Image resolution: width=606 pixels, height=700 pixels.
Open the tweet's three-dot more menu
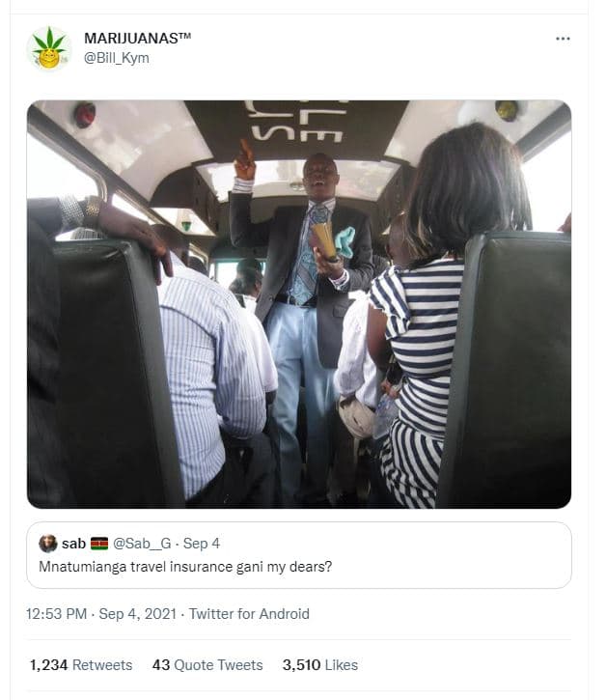click(563, 38)
